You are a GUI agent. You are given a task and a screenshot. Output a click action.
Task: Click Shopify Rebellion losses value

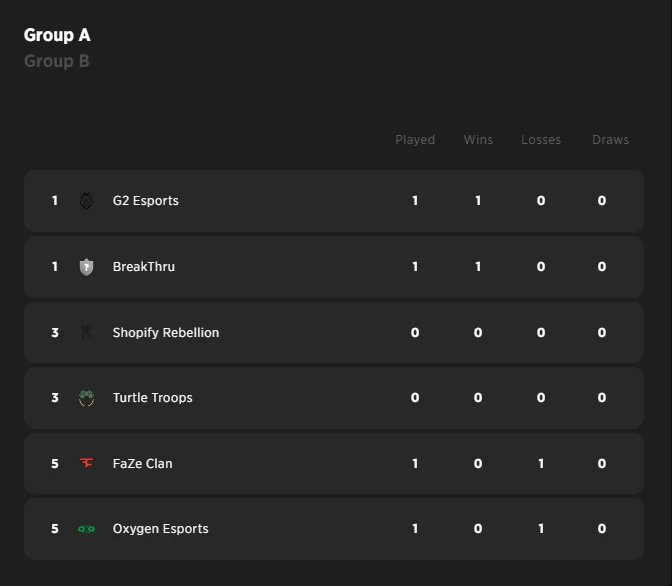click(x=541, y=333)
